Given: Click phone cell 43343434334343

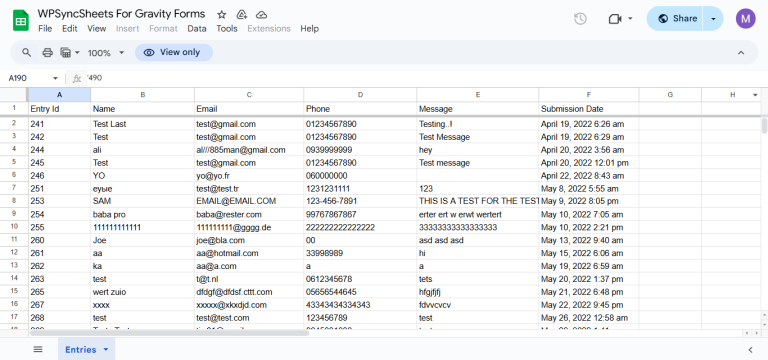Looking at the screenshot, I should (x=360, y=305).
